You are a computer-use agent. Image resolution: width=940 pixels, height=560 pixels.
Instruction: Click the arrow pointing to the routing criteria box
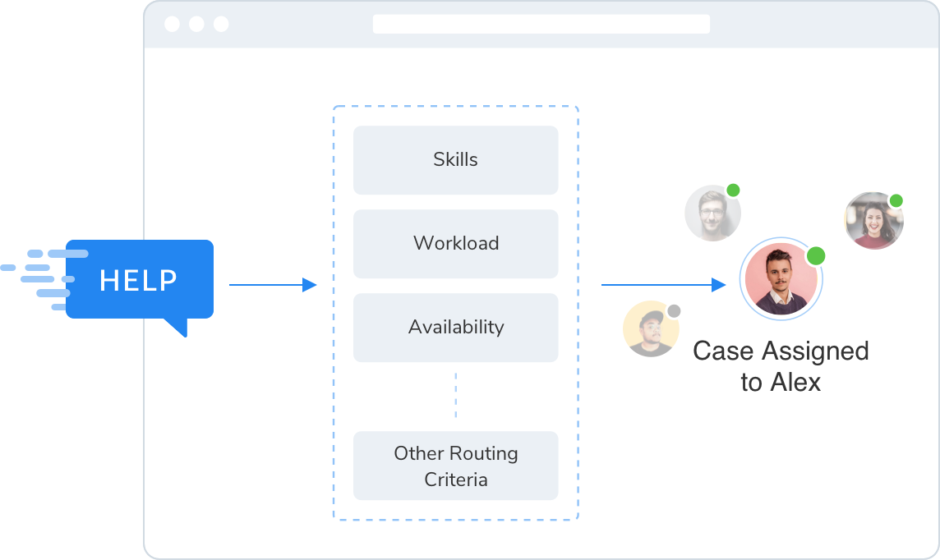tap(274, 285)
